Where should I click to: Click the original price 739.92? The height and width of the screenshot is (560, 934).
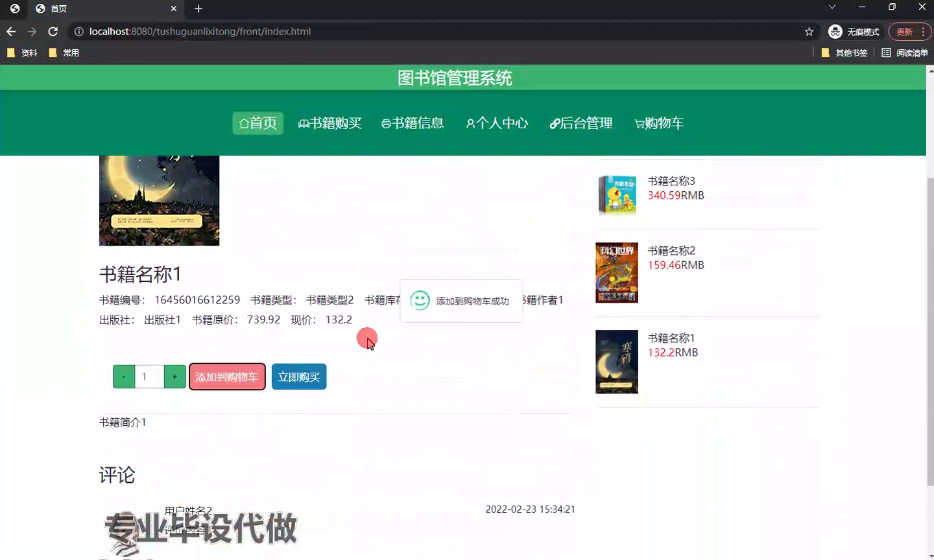pyautogui.click(x=263, y=320)
